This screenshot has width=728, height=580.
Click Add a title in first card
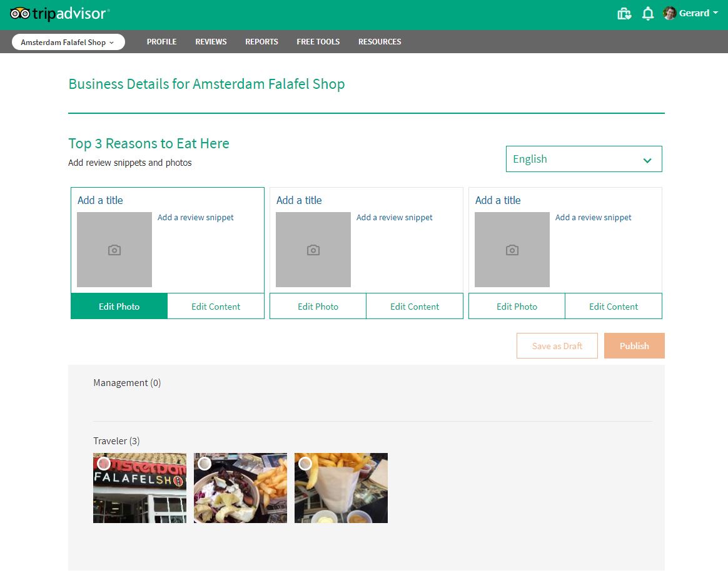click(100, 200)
